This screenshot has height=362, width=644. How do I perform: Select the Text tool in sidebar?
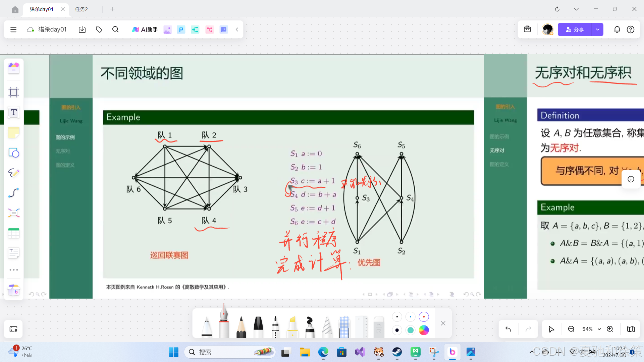coord(14,112)
